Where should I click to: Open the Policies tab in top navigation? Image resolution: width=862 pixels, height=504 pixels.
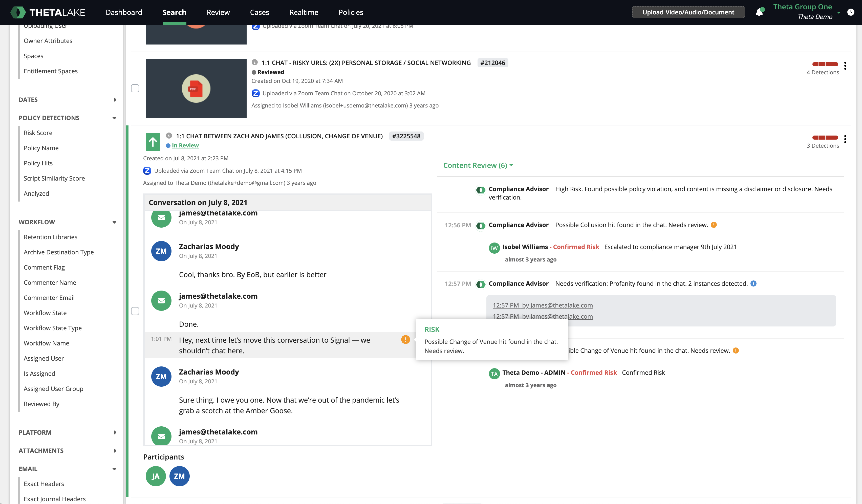(x=351, y=12)
